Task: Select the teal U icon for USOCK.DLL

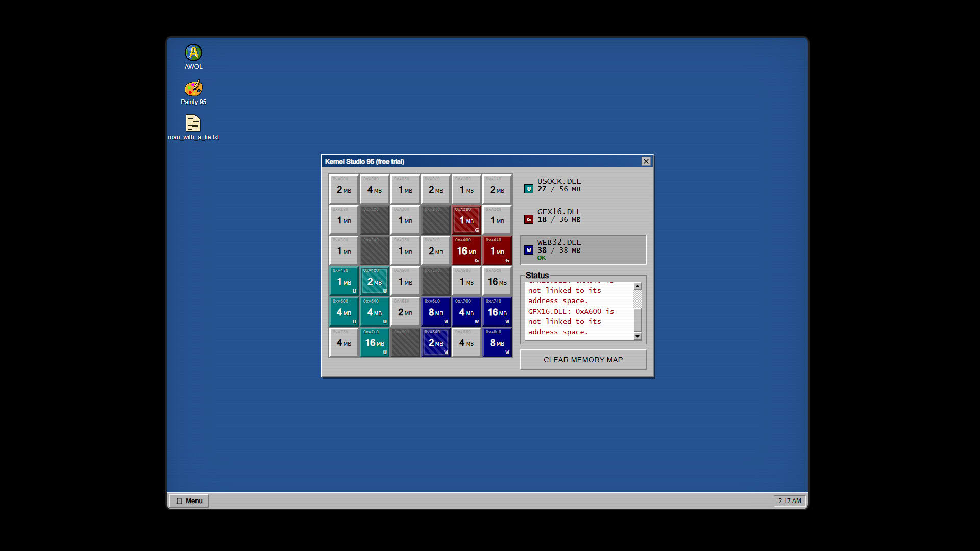Action: tap(529, 189)
